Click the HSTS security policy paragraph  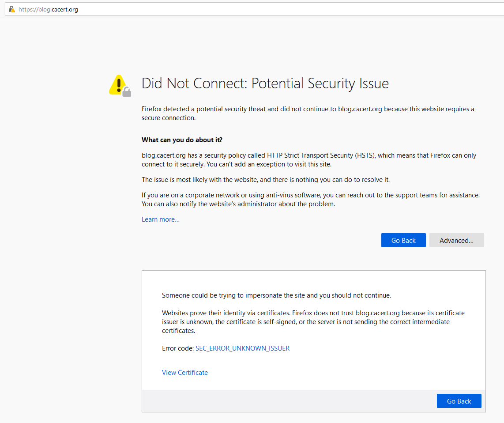[309, 160]
